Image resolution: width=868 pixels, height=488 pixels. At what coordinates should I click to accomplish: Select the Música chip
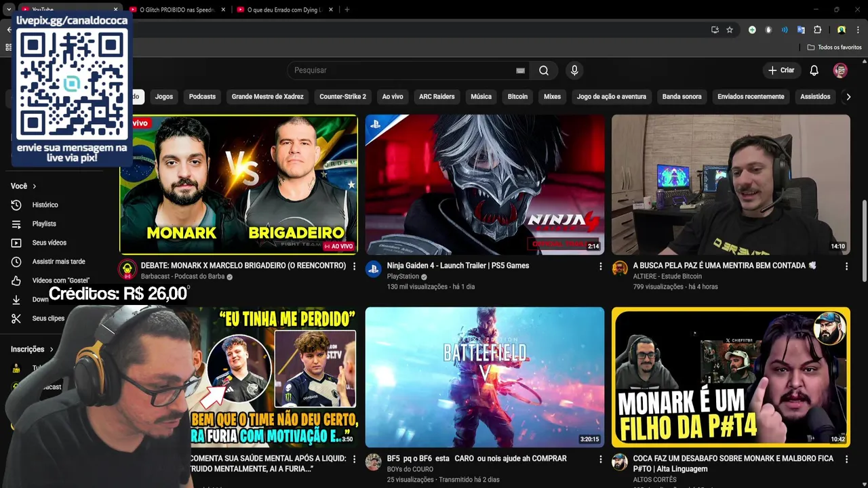point(481,97)
